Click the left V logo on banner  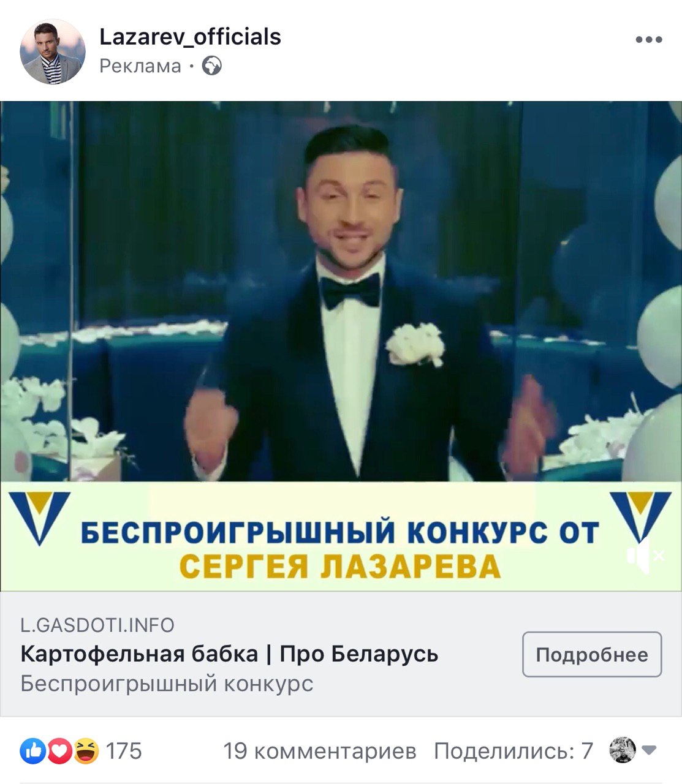point(39,518)
